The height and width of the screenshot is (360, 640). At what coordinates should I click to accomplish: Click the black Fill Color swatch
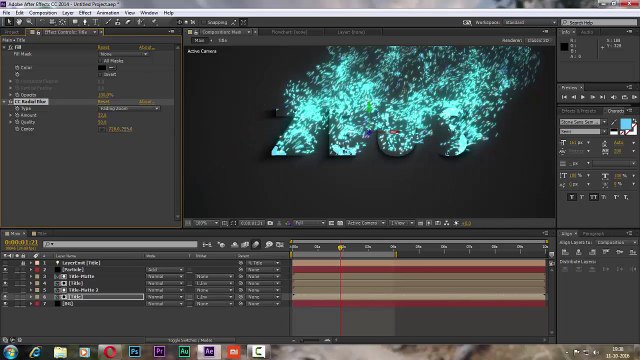(x=102, y=68)
